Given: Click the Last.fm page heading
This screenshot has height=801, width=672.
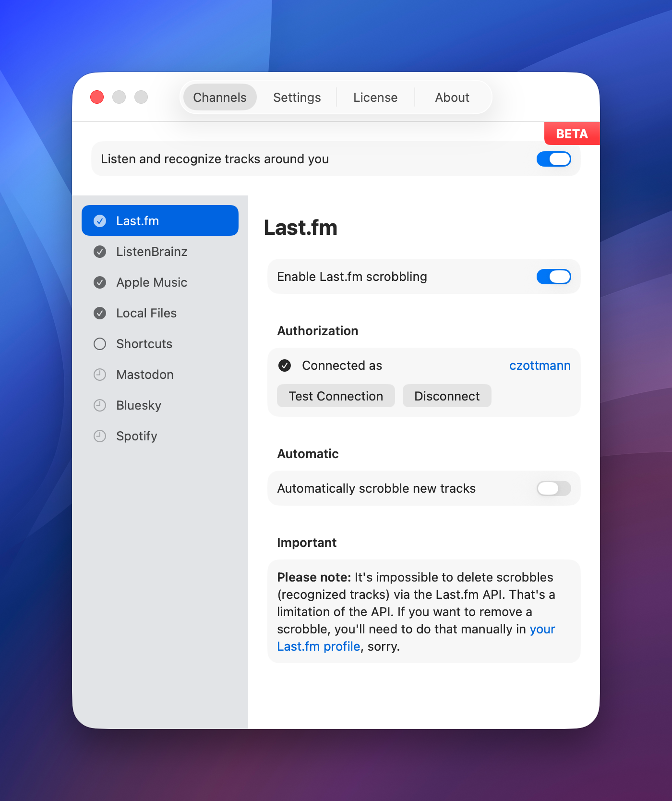Looking at the screenshot, I should coord(300,227).
